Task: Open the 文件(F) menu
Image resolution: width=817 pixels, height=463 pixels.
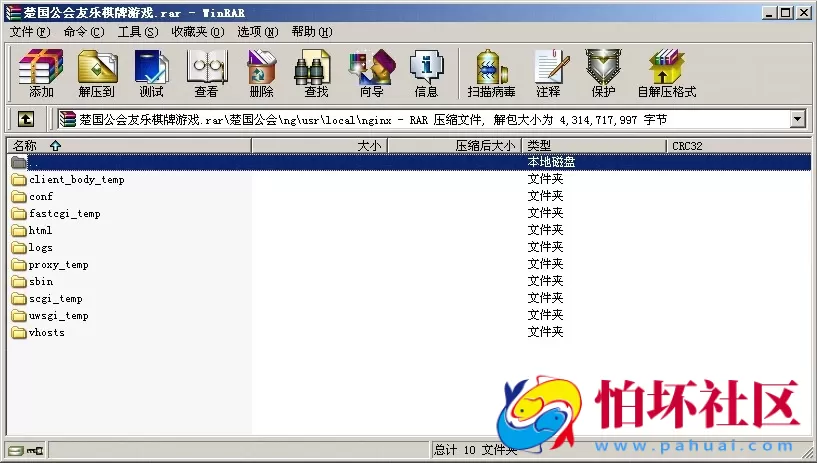Action: [x=30, y=32]
